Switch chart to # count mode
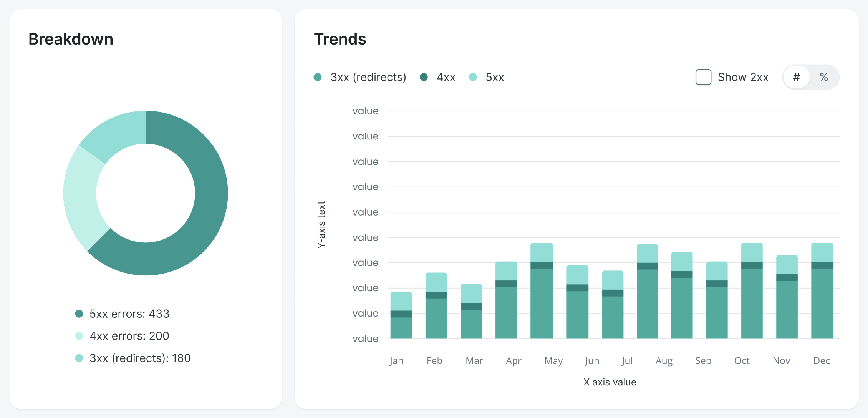 (x=797, y=77)
